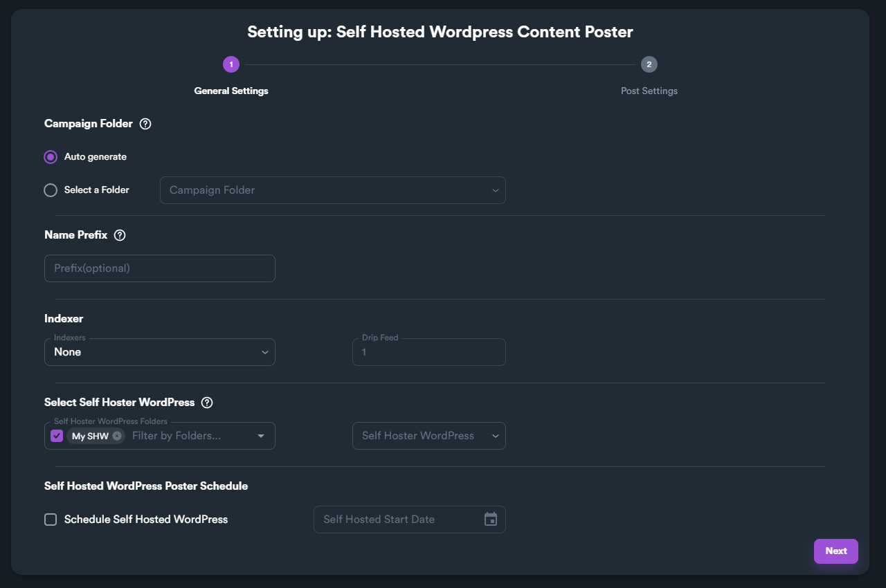This screenshot has width=886, height=588.
Task: Go to step 1 General Settings
Action: point(231,65)
